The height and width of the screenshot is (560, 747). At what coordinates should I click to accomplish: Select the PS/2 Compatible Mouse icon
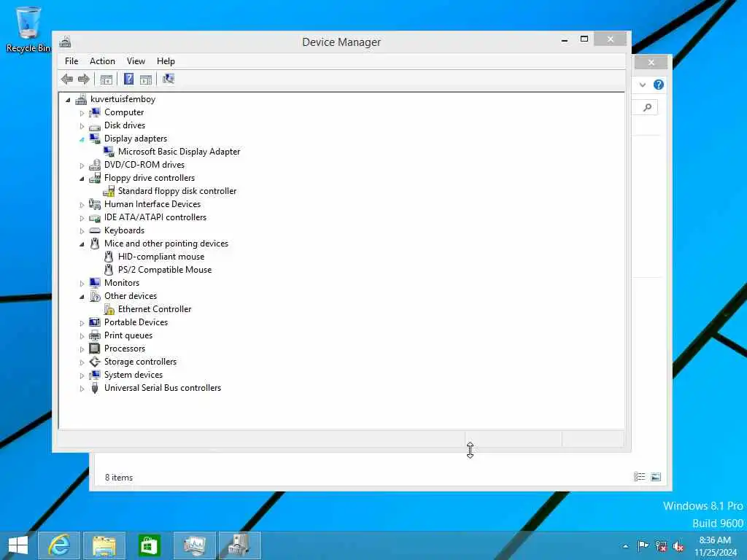tap(109, 270)
